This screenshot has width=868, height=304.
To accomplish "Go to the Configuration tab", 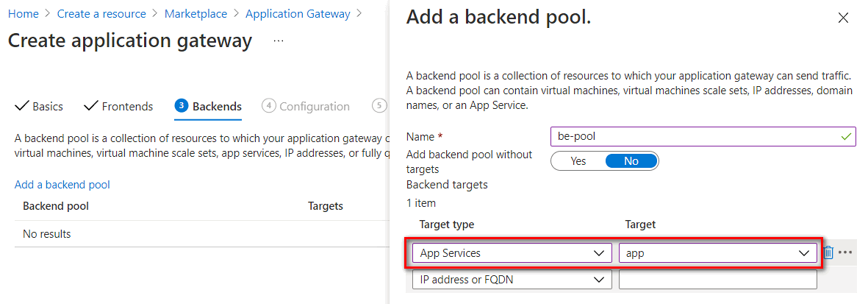I will tap(314, 107).
